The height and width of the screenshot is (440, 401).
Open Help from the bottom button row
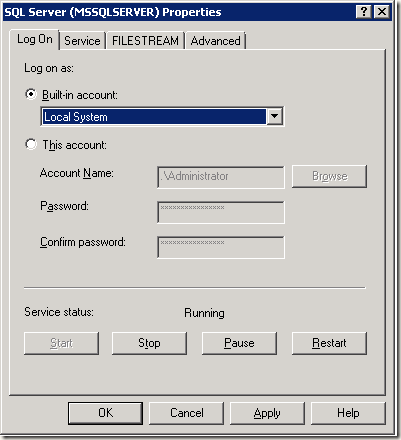coord(348,413)
